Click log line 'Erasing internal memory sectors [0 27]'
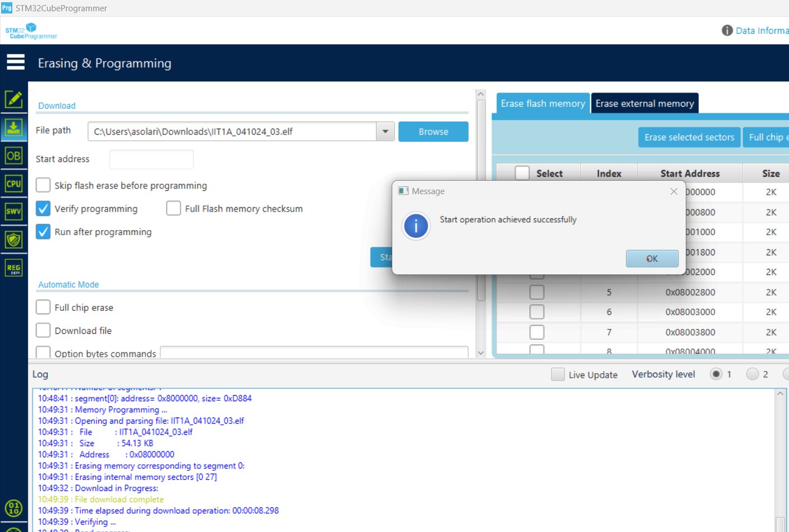Screen dimensions: 789x532 click(127, 477)
